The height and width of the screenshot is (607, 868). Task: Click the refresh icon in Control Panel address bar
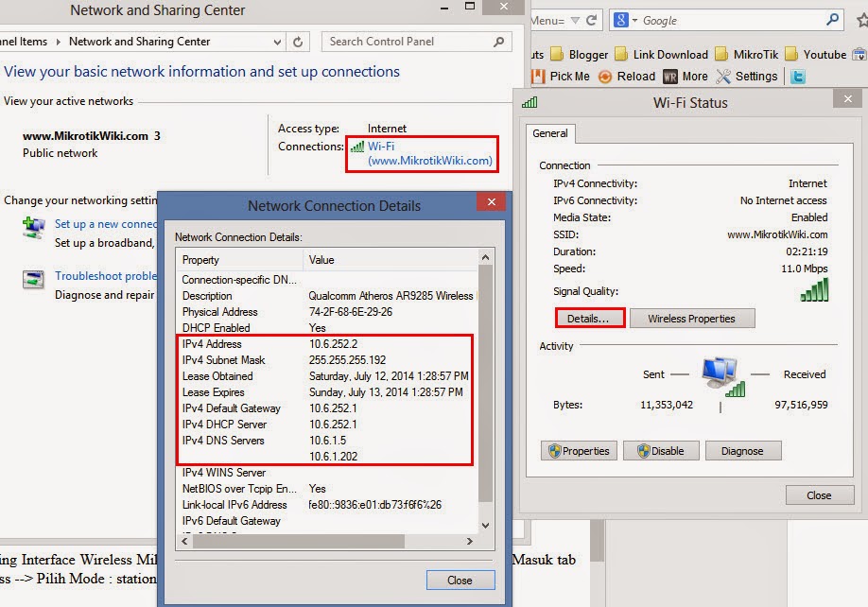(x=299, y=42)
